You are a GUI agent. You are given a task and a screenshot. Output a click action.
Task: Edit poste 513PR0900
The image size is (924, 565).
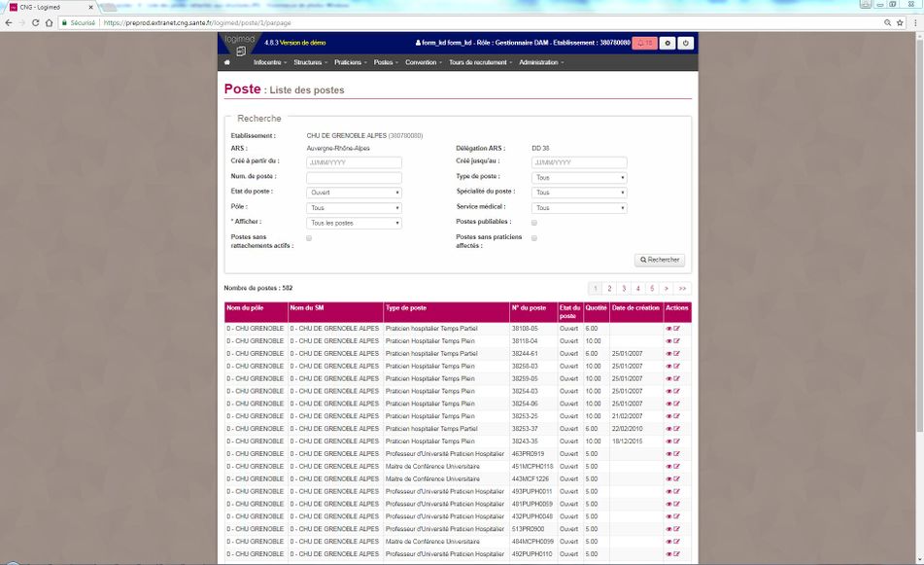(x=676, y=529)
